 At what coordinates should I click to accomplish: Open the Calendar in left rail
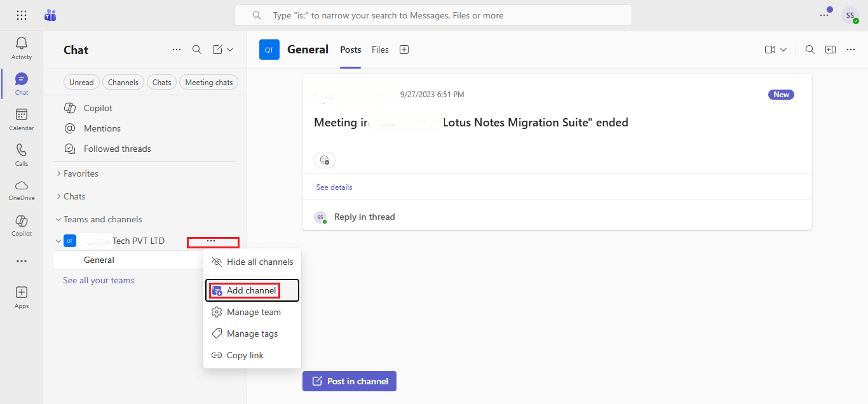22,119
